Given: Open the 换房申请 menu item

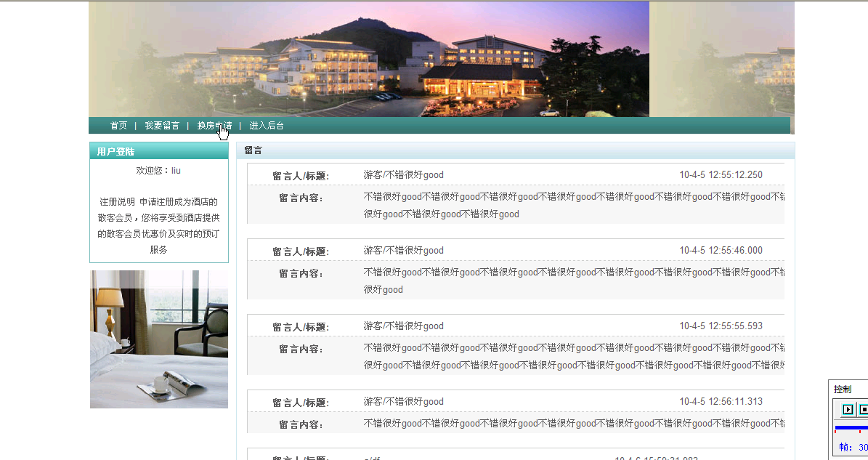Looking at the screenshot, I should point(215,126).
